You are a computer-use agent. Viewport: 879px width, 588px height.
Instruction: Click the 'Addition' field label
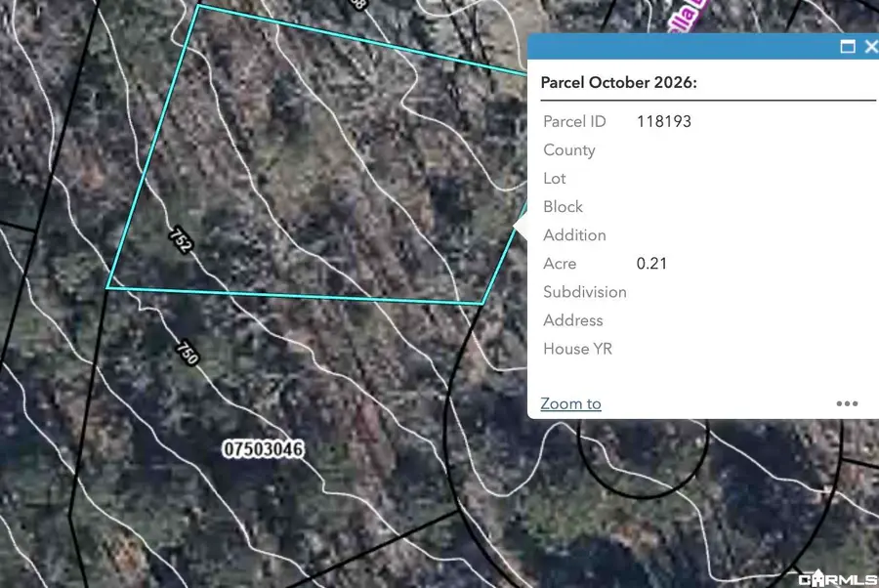click(574, 234)
